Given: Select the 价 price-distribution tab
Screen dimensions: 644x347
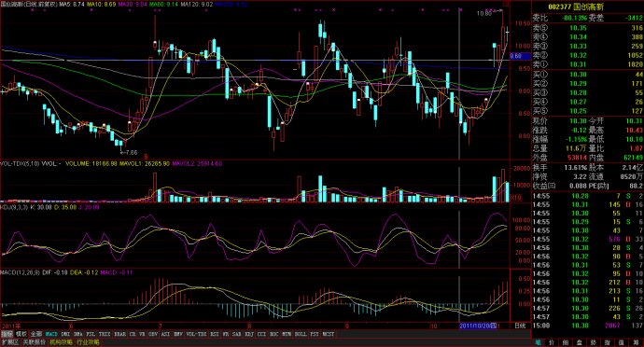Looking at the screenshot, I should point(552,342).
